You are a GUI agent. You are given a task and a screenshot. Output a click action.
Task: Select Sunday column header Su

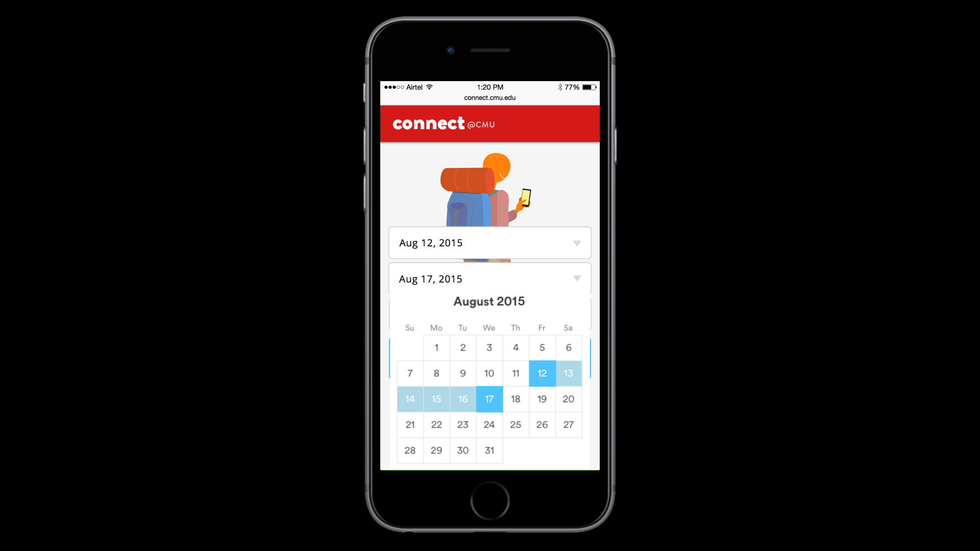(409, 328)
